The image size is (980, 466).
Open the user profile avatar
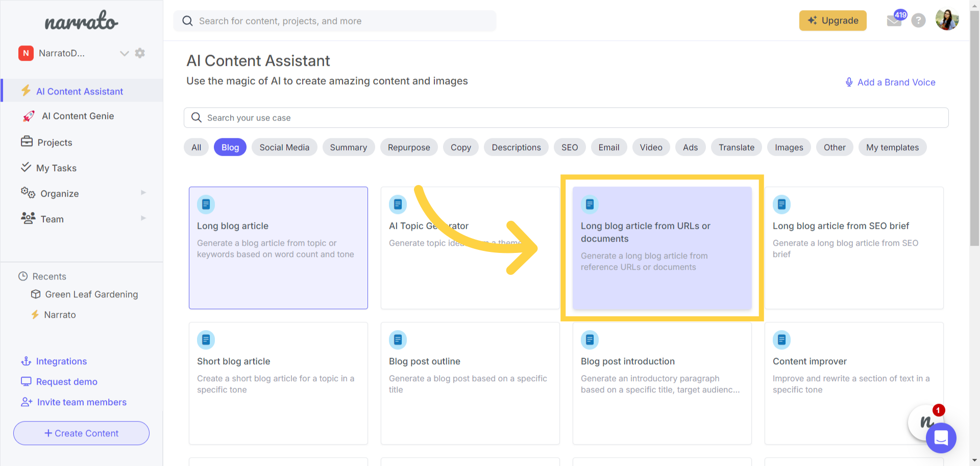click(947, 20)
